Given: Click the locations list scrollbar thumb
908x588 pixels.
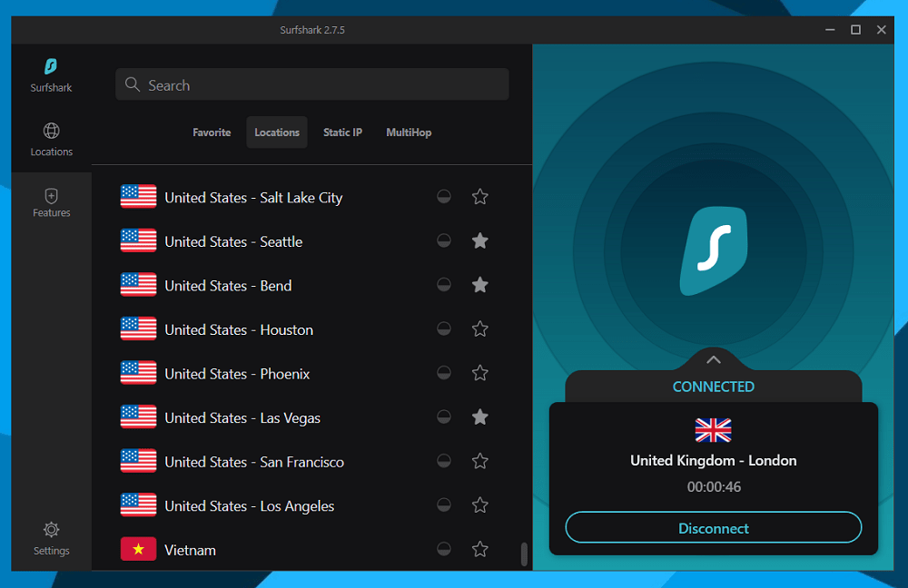Looking at the screenshot, I should 524,554.
